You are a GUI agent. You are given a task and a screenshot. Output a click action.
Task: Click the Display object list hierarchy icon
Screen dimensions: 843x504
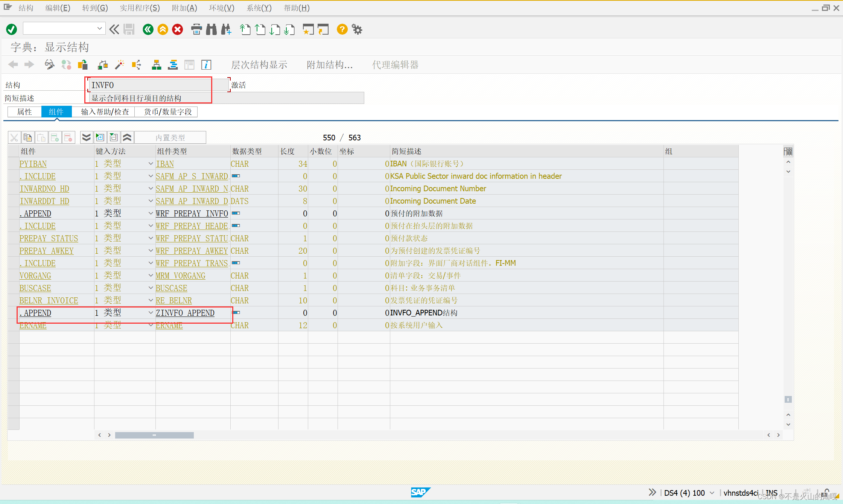click(157, 65)
